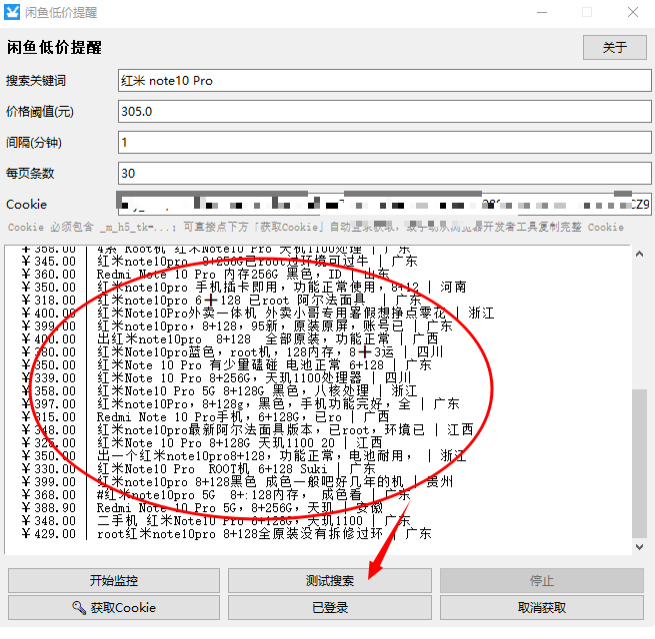The height and width of the screenshot is (639, 655).
Task: Click the 停止 stop button
Action: [541, 581]
